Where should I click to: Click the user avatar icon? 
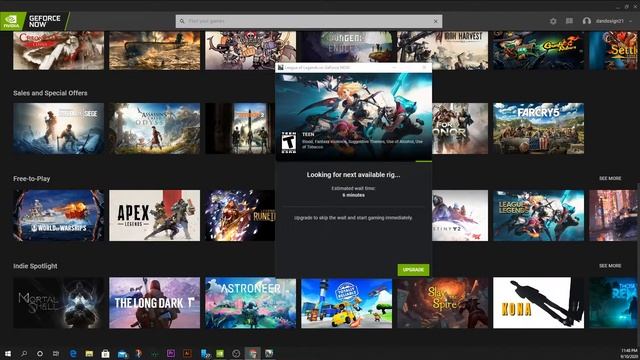pyautogui.click(x=587, y=21)
